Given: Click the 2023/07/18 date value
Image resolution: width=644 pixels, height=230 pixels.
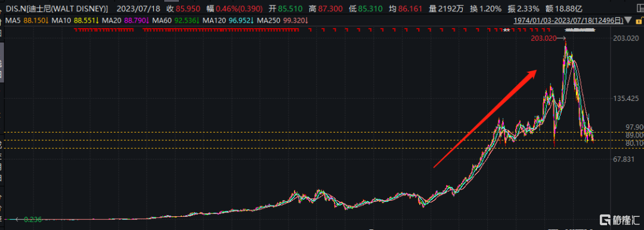Looking at the screenshot, I should pyautogui.click(x=138, y=8).
